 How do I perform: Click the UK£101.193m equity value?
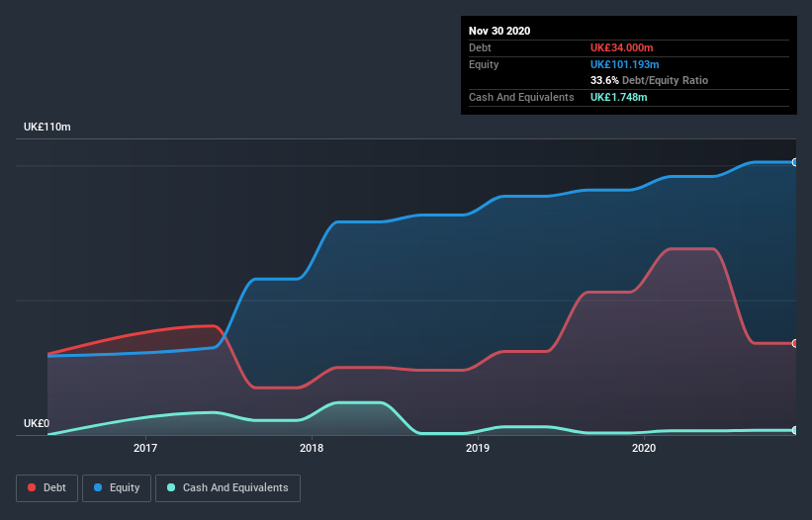coord(624,64)
